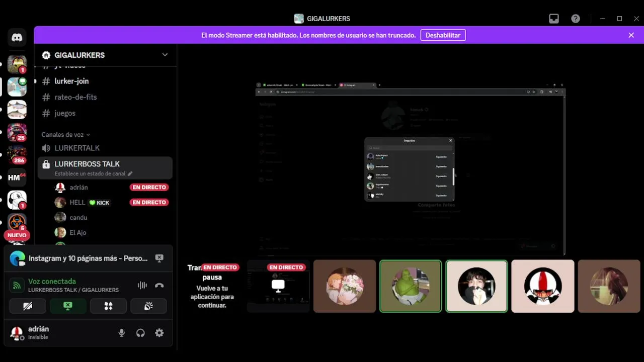Select the green Shrek avatar tile

[411, 286]
